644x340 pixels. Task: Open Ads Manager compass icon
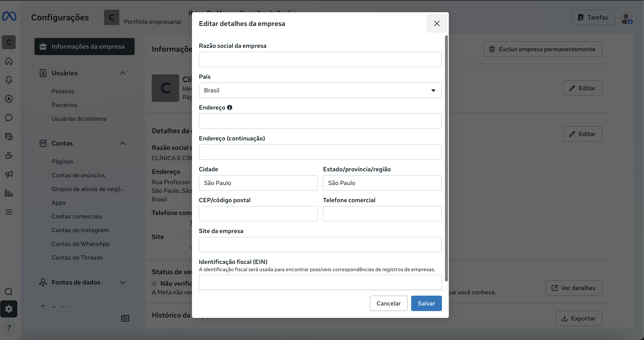9,99
